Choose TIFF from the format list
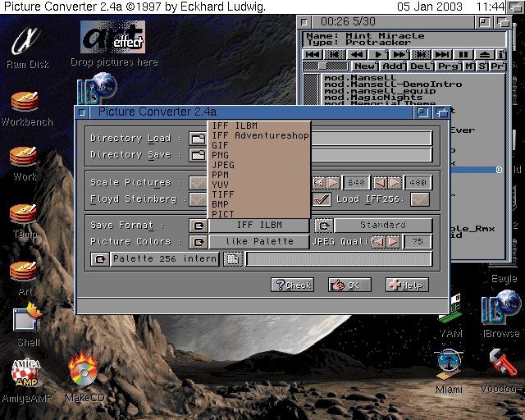525x420 pixels. click(259, 194)
